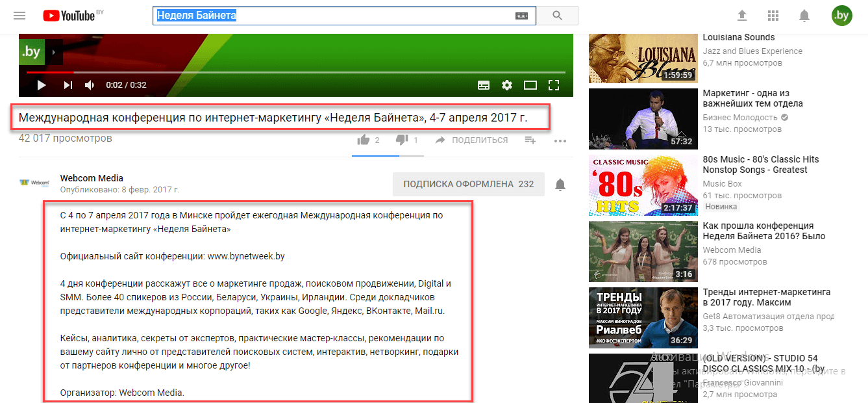Toggle channel notification bell beside subscribe button
868x403 pixels.
pyautogui.click(x=560, y=185)
